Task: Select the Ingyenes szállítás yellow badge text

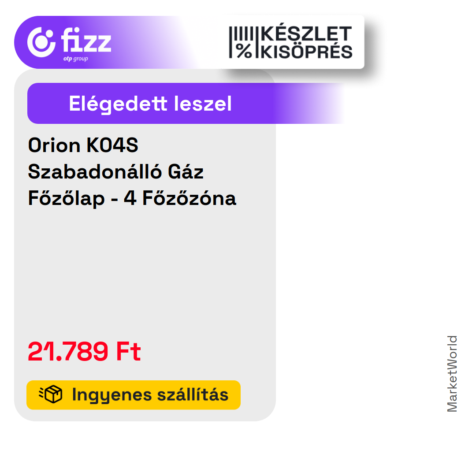Action: pos(150,395)
